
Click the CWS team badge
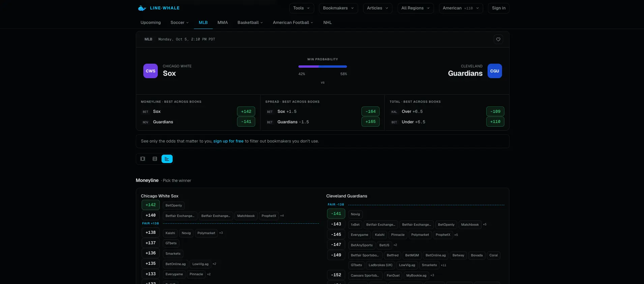tap(150, 71)
